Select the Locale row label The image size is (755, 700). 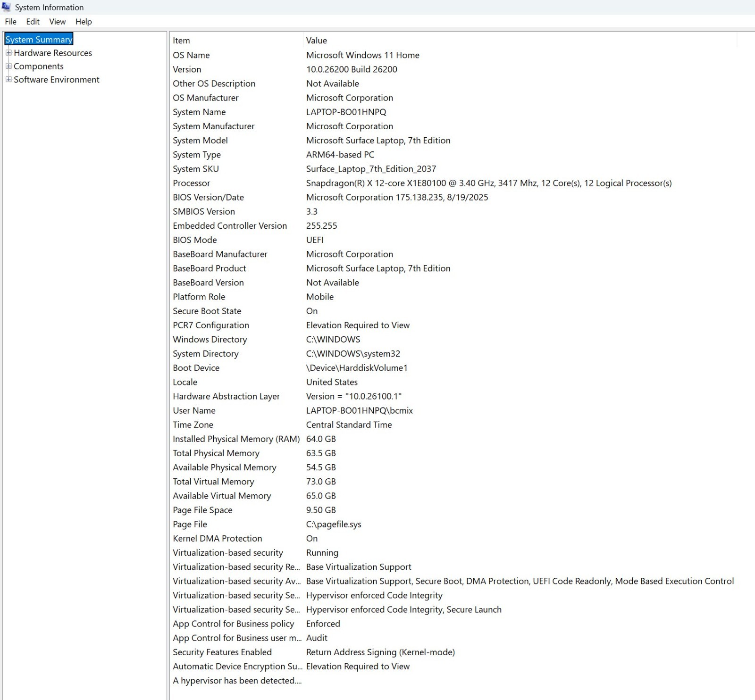185,382
